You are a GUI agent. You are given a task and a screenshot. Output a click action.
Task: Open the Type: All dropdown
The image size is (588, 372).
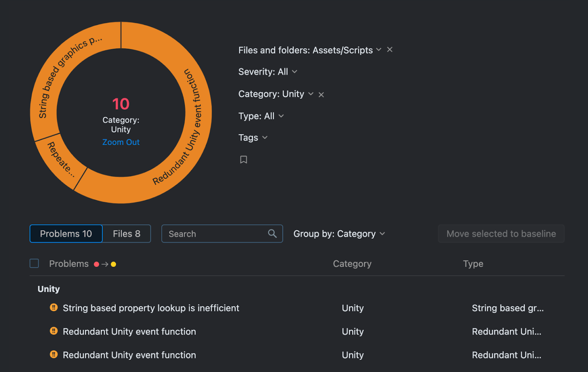(x=261, y=116)
